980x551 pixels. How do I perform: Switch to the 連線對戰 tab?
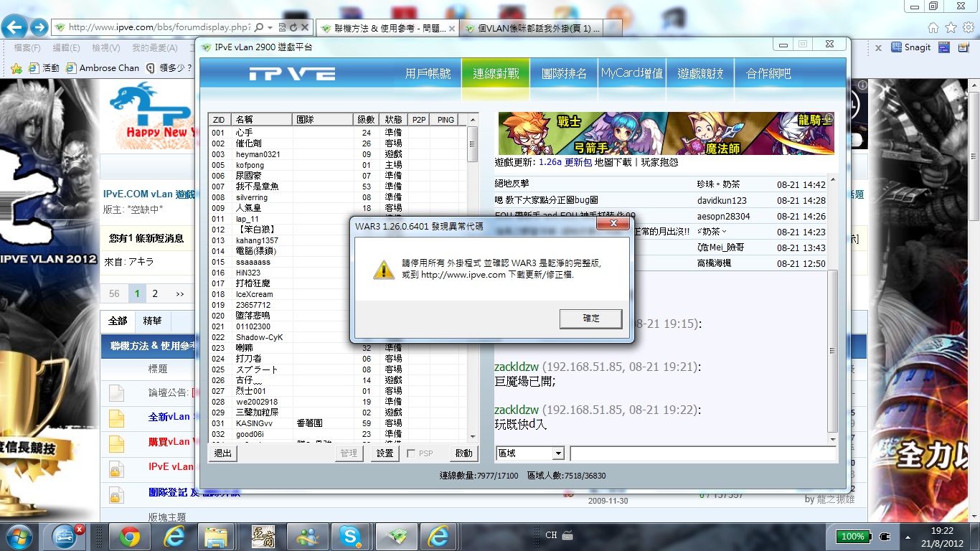point(496,73)
